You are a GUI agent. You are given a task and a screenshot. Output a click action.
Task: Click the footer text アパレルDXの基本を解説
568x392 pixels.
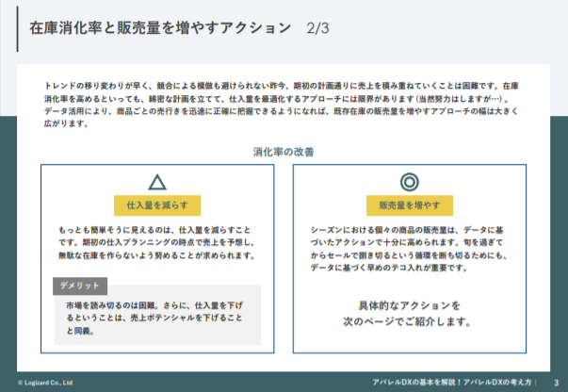[x=452, y=382]
